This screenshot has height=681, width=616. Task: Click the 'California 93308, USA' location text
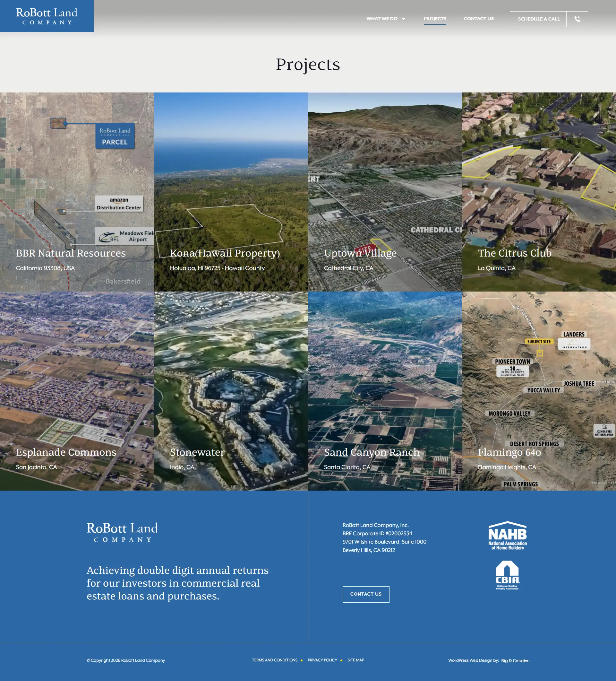[45, 268]
